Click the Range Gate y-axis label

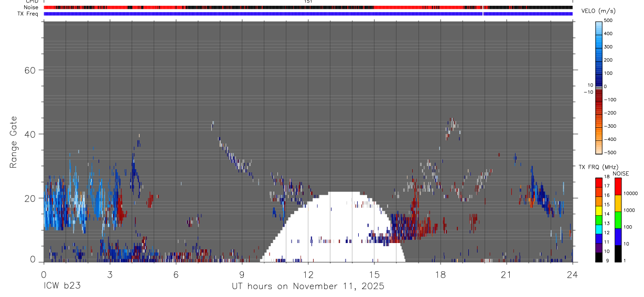(x=13, y=141)
